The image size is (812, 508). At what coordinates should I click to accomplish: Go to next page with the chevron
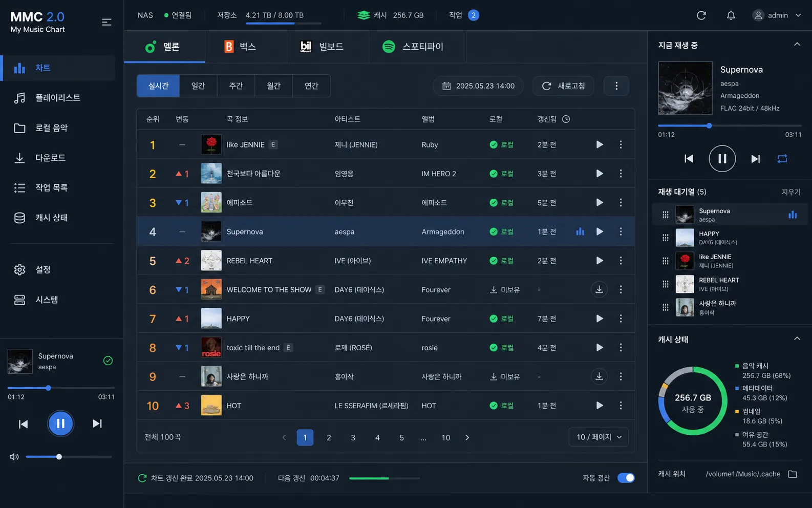467,438
